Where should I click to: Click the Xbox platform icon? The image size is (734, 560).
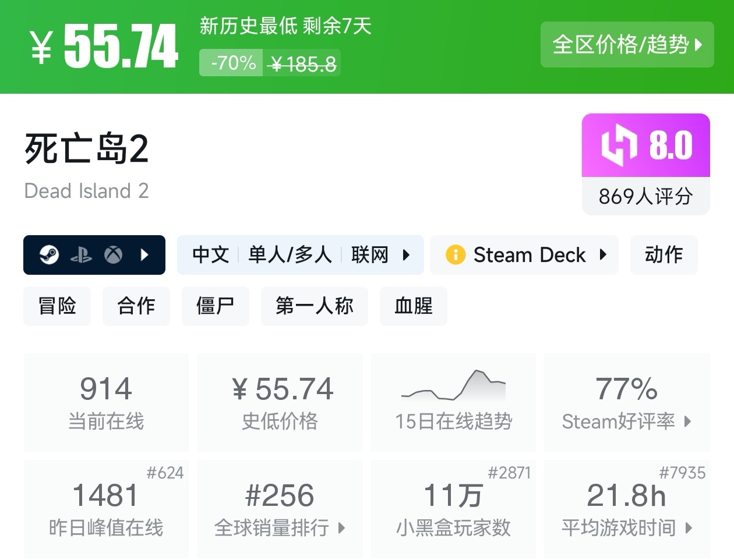pos(113,255)
